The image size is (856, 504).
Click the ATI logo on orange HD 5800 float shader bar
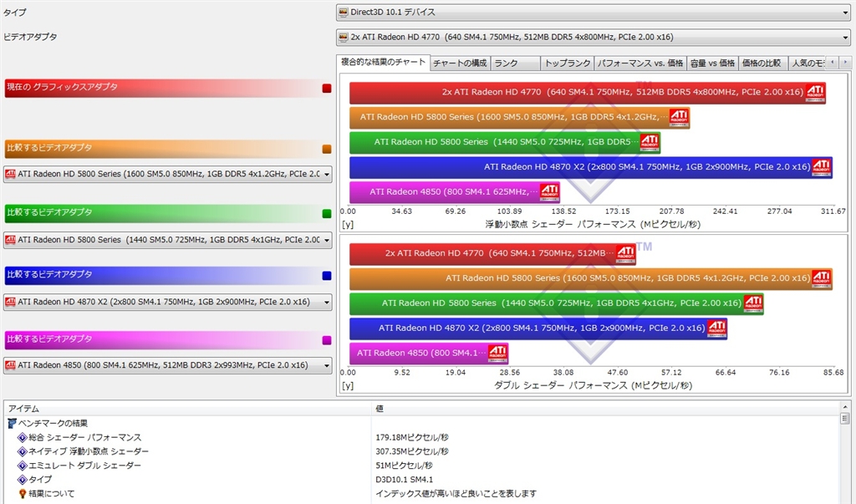point(679,117)
